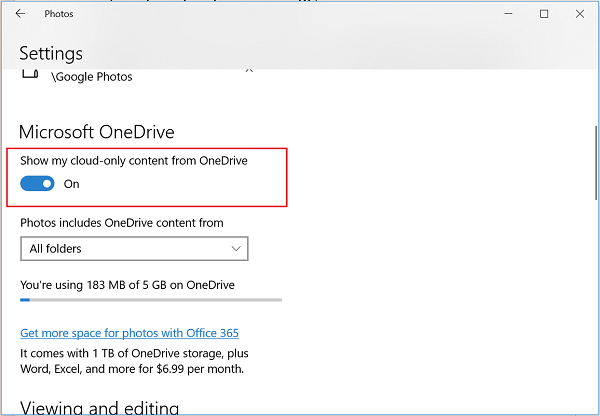Open the All folders dropdown
Viewport: 600px width, 416px height.
click(134, 249)
